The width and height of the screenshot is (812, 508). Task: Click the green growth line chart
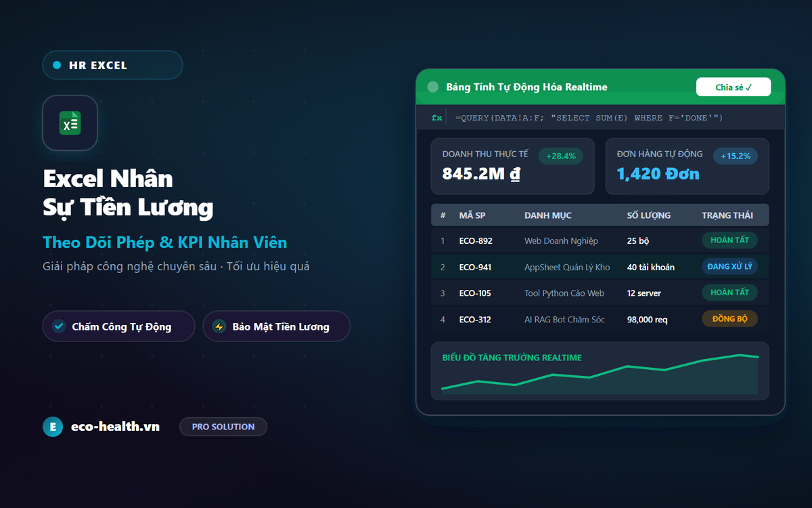coord(600,375)
